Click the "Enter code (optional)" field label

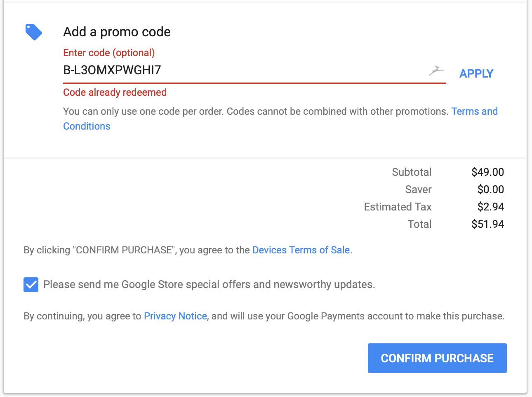pos(109,53)
